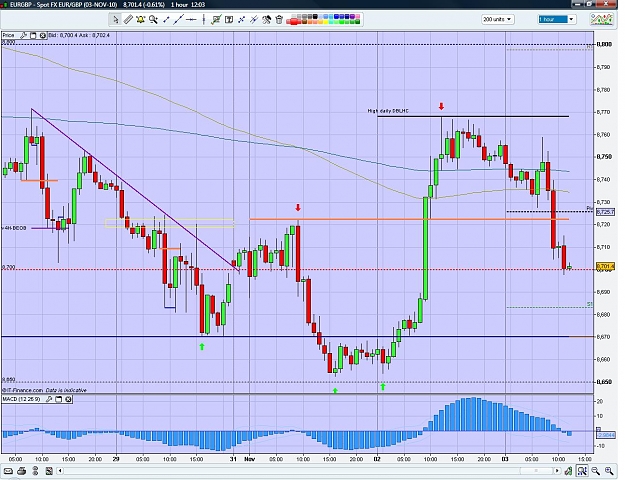This screenshot has width=625, height=480.
Task: Click the trash bin delete tool
Action: click(279, 19)
